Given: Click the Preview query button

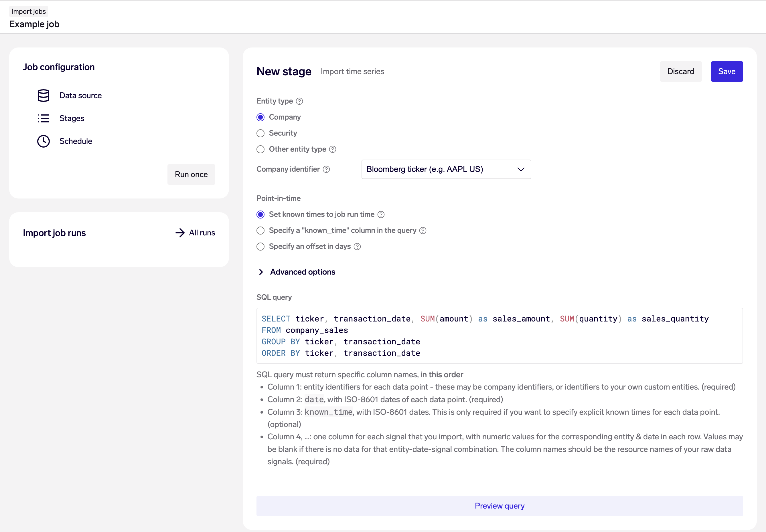Looking at the screenshot, I should tap(500, 505).
